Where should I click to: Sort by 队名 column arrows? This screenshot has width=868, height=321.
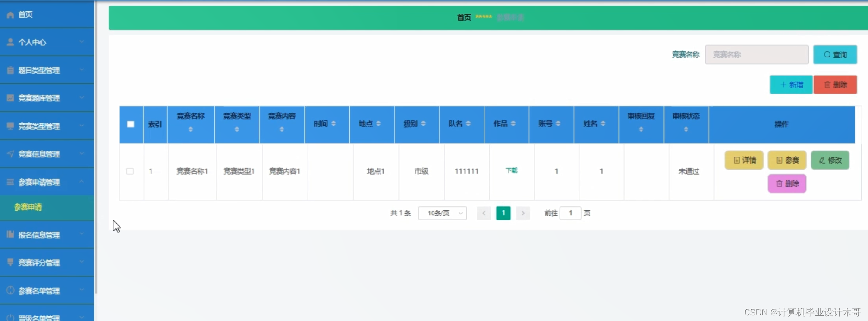(468, 124)
